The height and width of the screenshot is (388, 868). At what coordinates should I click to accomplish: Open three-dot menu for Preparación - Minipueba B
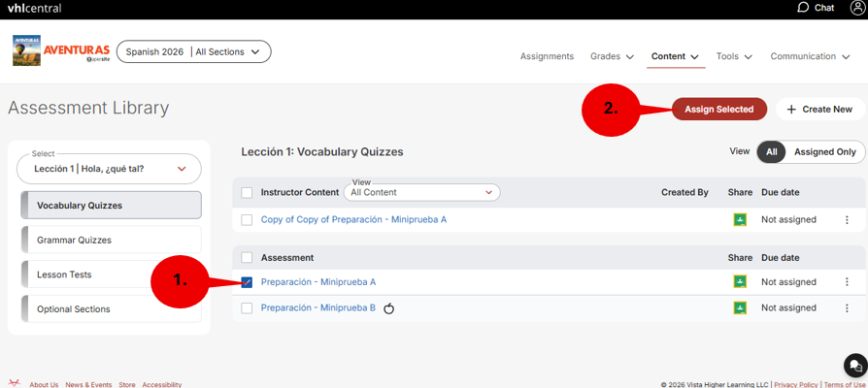pos(847,307)
